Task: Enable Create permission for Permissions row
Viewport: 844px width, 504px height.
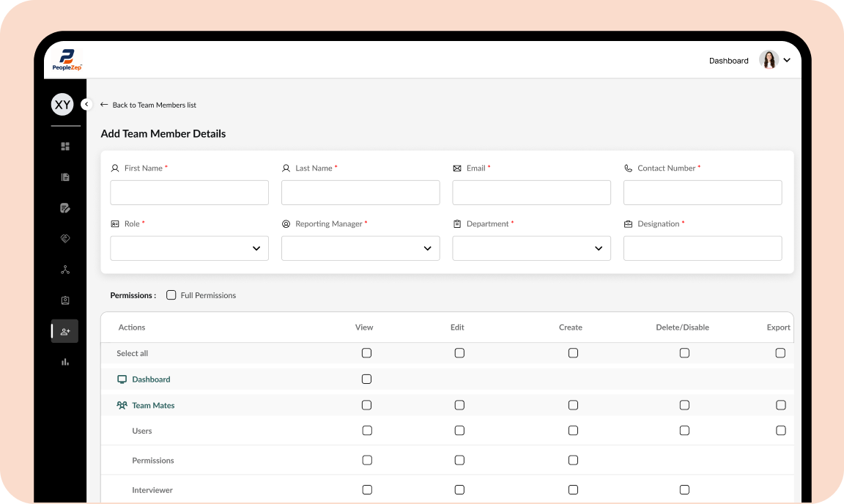Action: pyautogui.click(x=573, y=460)
